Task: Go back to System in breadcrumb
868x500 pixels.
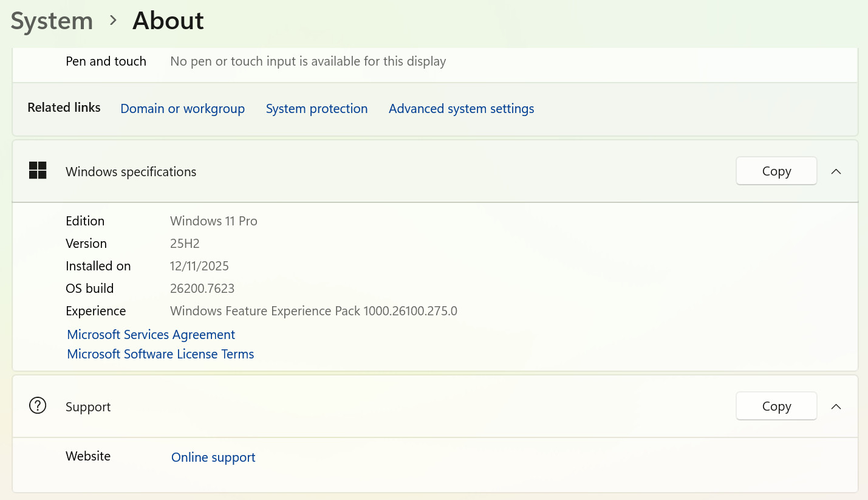Action: [x=52, y=21]
